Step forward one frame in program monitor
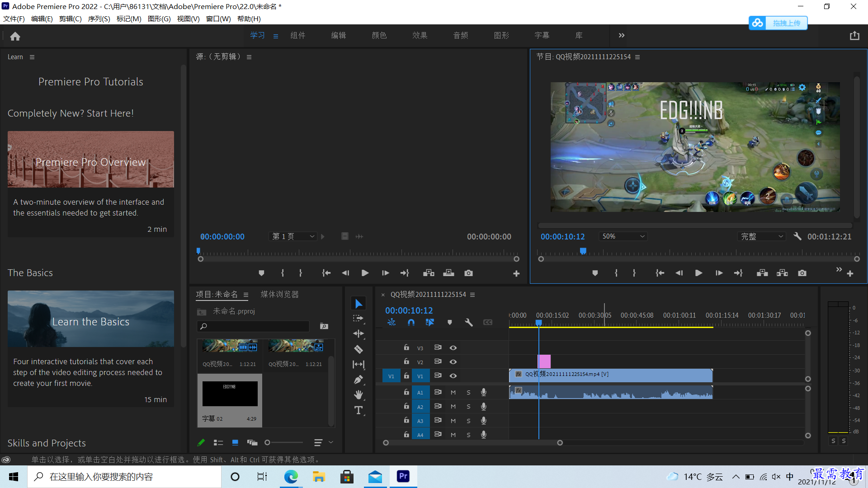Viewport: 868px width, 488px height. coord(719,273)
